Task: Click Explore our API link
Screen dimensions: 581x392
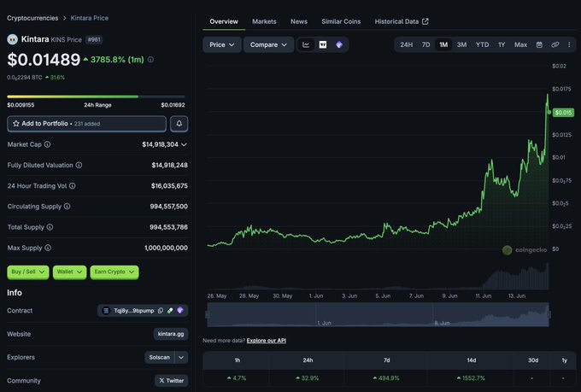Action: click(x=266, y=341)
